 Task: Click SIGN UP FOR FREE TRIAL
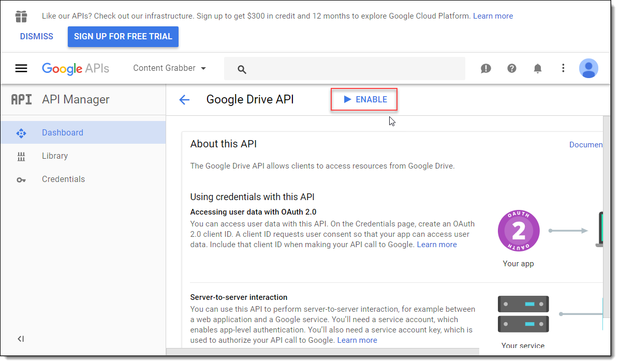123,37
